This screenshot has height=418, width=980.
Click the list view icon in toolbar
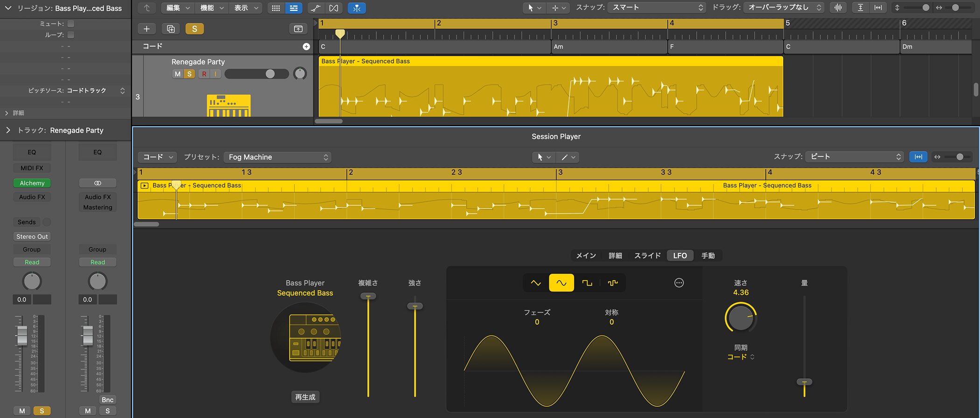(x=294, y=8)
